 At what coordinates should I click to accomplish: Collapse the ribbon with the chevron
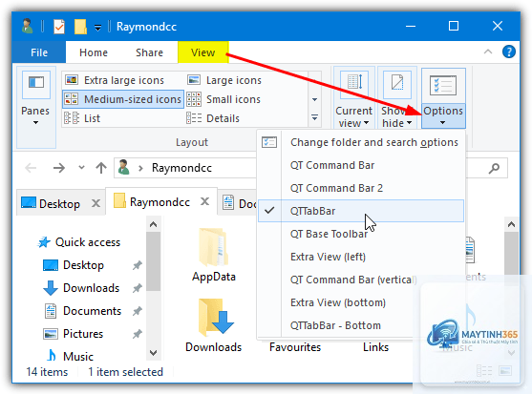tap(488, 52)
